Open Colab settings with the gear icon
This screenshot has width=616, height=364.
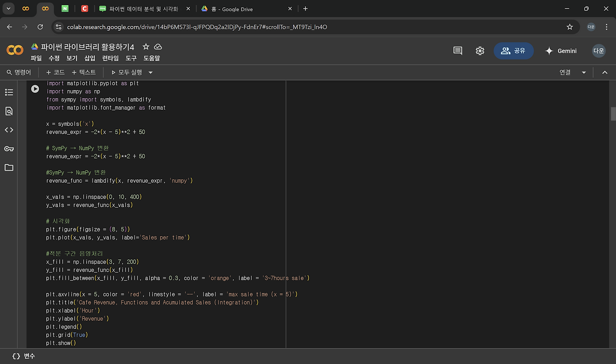(x=480, y=50)
